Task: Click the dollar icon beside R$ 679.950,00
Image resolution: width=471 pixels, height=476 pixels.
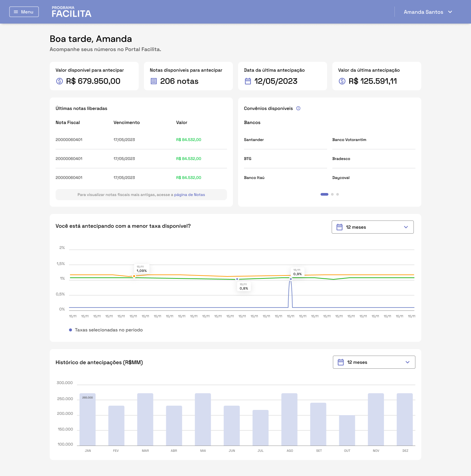Action: click(x=60, y=81)
